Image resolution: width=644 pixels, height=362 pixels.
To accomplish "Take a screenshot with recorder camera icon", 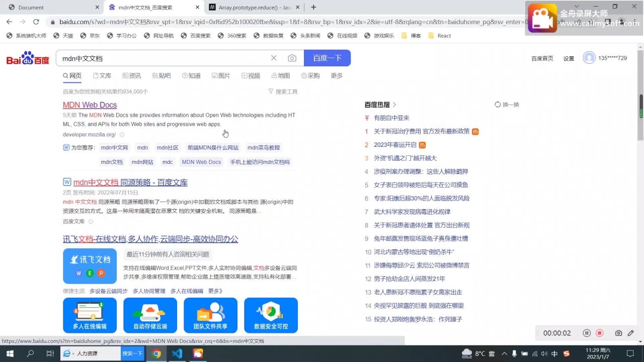I will tap(618, 333).
